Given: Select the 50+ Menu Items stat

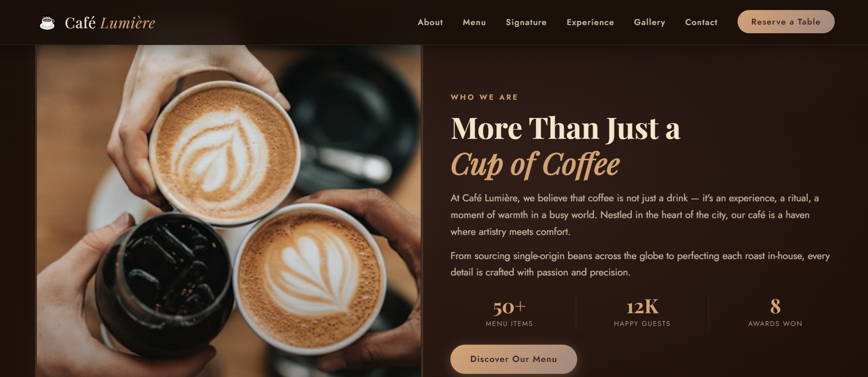Looking at the screenshot, I should click(x=509, y=313).
